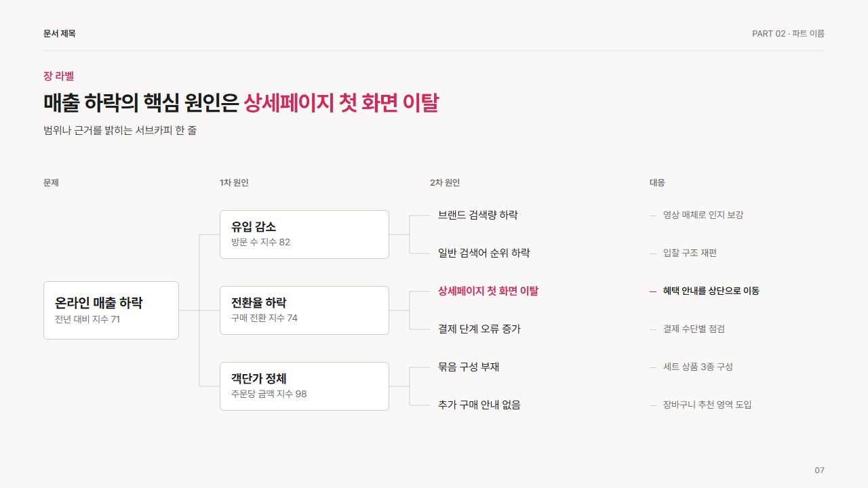Click the header text 문서 제목
The image size is (868, 488).
point(60,33)
